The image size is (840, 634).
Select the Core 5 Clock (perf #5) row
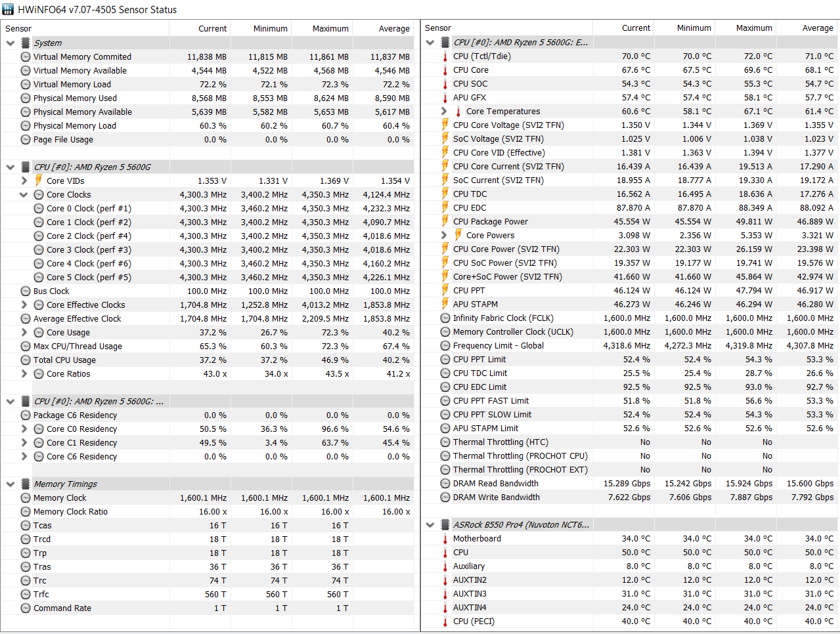point(208,277)
